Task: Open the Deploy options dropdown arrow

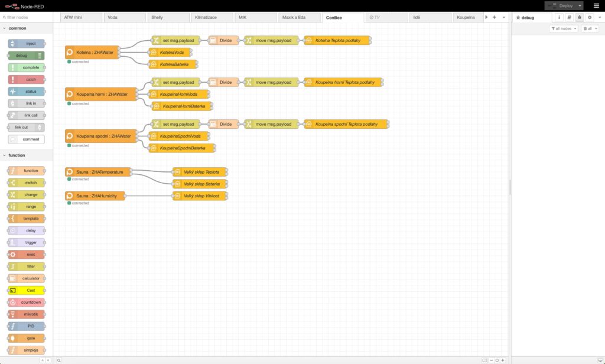Action: [580, 6]
